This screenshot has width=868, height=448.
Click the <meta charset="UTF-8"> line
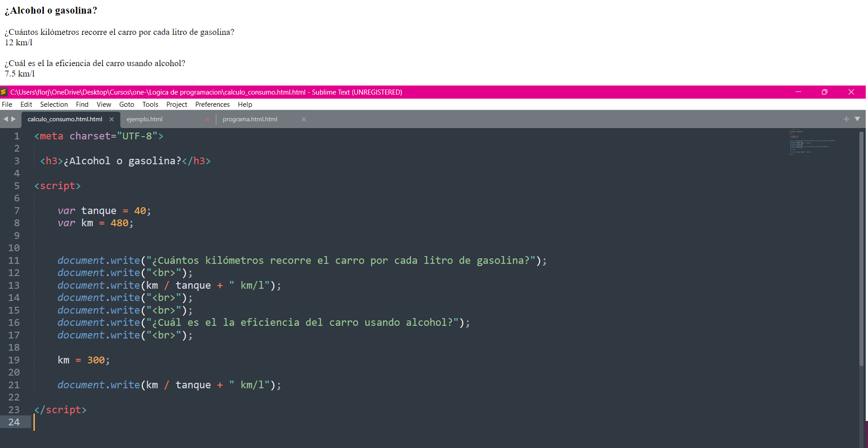pos(99,136)
